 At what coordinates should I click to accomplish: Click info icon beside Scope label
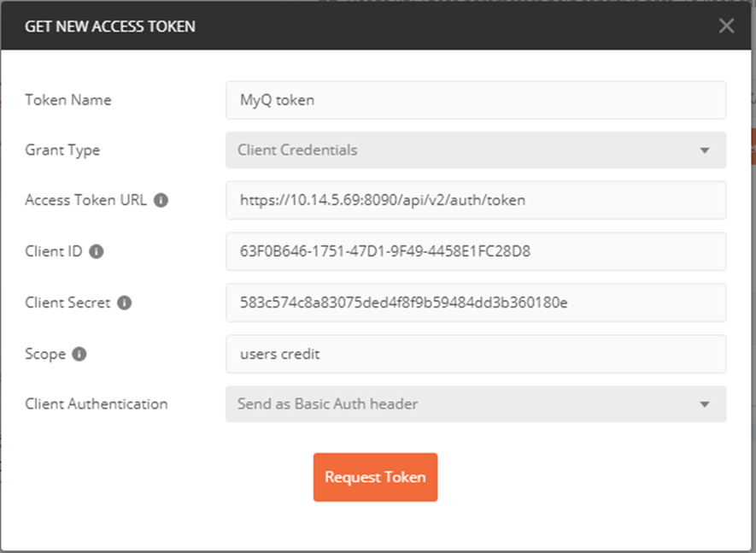[x=79, y=354]
